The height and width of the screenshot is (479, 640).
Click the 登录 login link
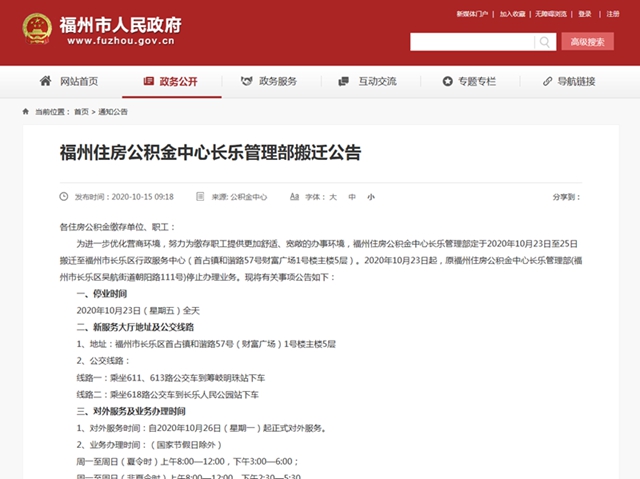point(585,14)
